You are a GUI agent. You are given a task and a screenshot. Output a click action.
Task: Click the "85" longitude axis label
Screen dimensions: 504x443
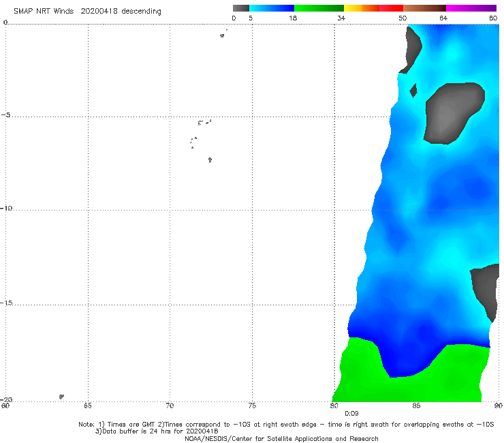[x=416, y=406]
